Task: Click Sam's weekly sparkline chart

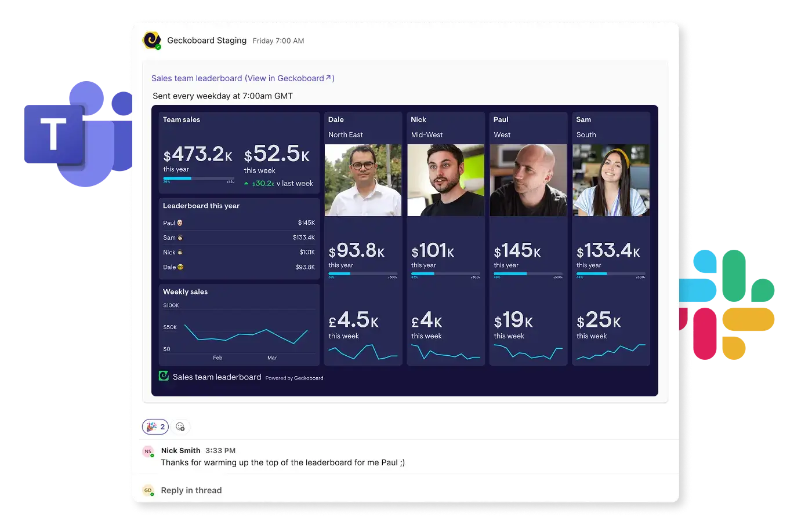Action: click(611, 353)
